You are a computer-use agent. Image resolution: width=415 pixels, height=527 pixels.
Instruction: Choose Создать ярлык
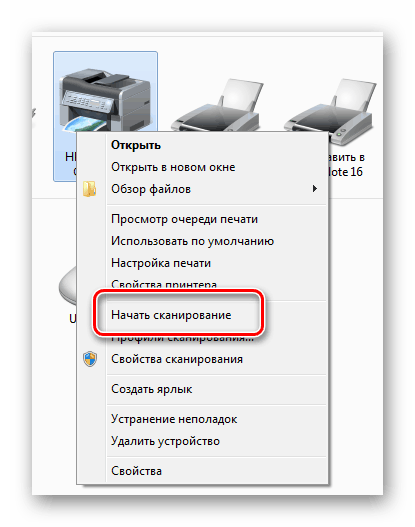coord(152,389)
